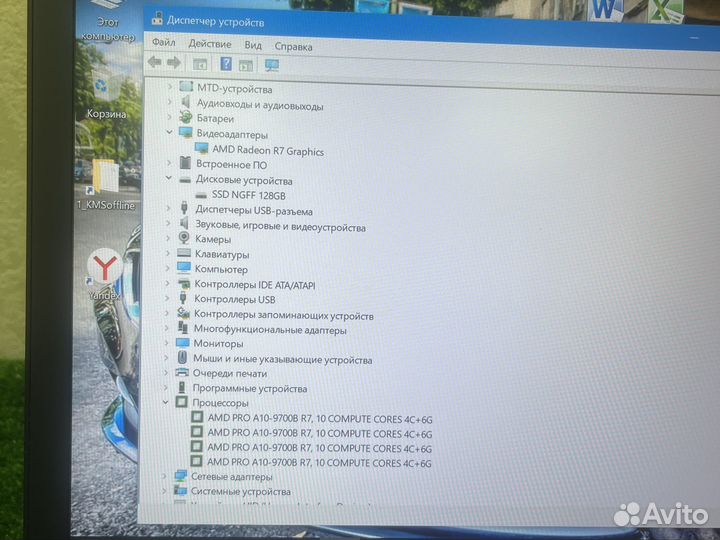Select the MTD-устройства icon

tap(186, 86)
